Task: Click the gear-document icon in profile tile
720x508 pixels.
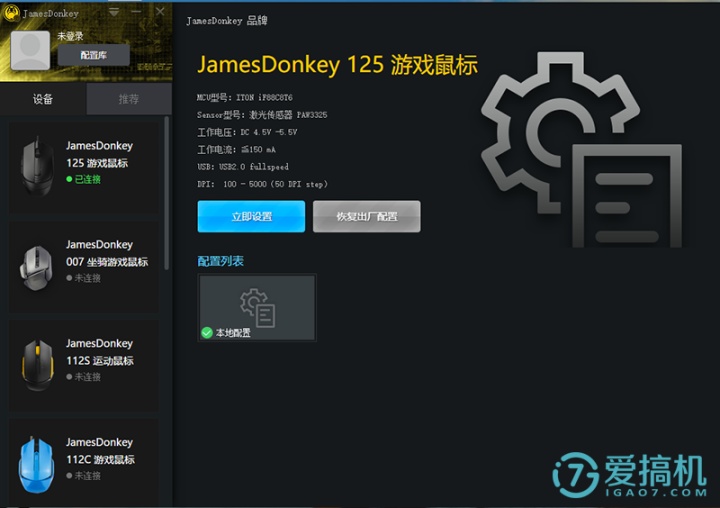Action: point(258,307)
